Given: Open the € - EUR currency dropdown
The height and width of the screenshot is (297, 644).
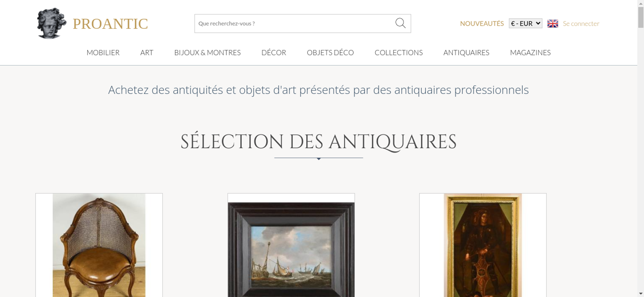Looking at the screenshot, I should [x=526, y=23].
